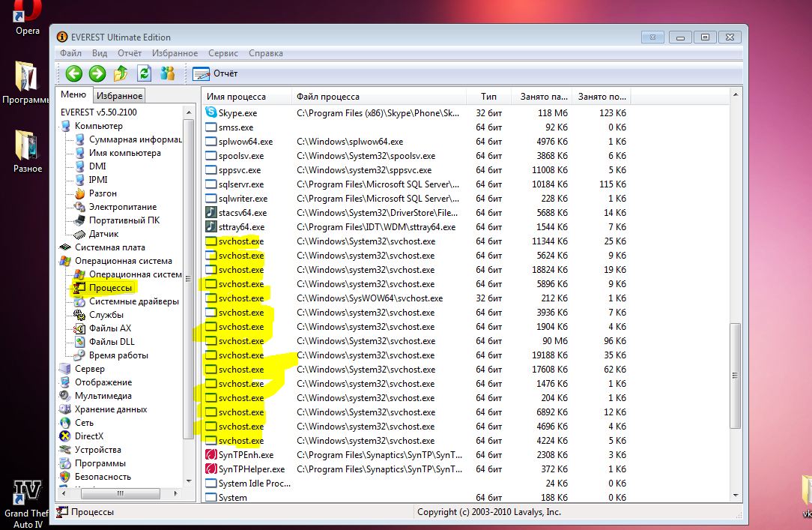Select the DirectX category in tree

click(89, 436)
